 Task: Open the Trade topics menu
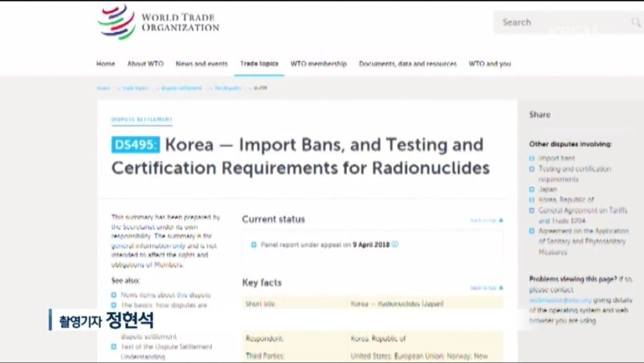259,64
